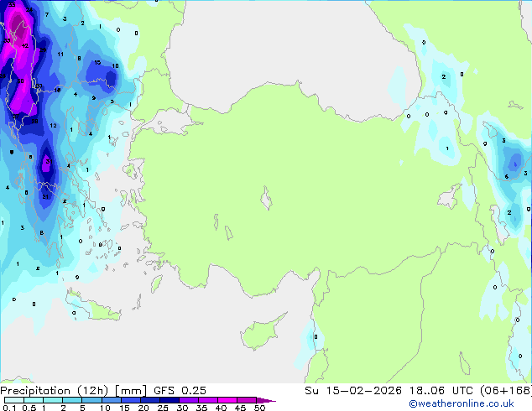The image size is (532, 411).
Task: Click the lightest 0.1–0.5 mm legend swatch
Action: pos(14,400)
